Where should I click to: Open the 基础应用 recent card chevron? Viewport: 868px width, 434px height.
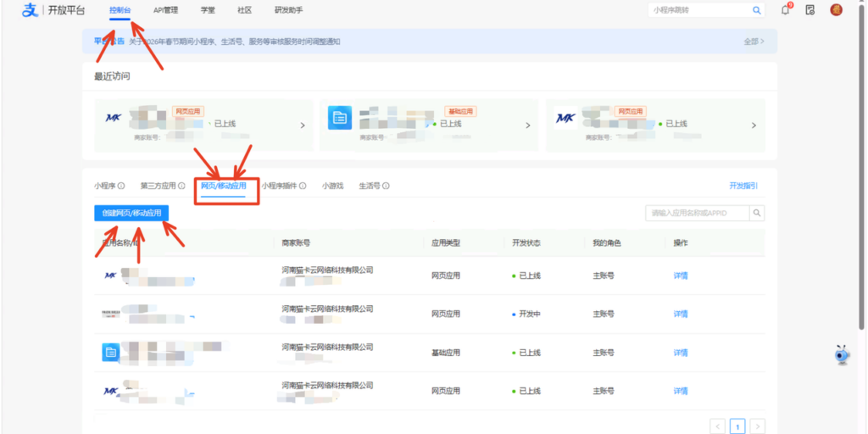click(x=528, y=125)
